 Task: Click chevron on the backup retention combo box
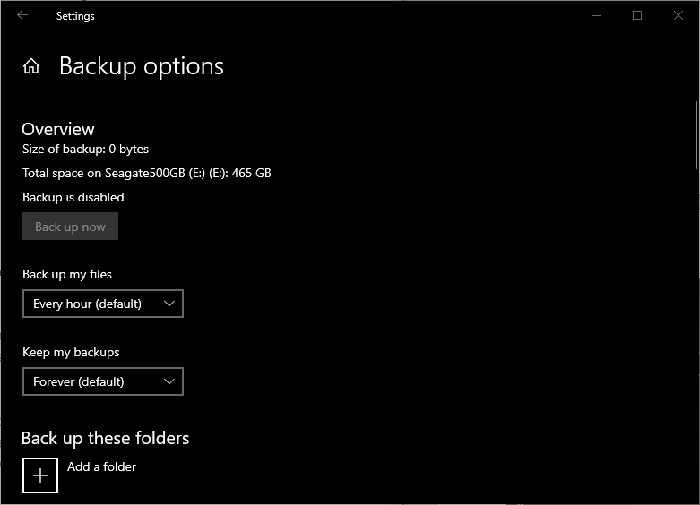(x=168, y=381)
